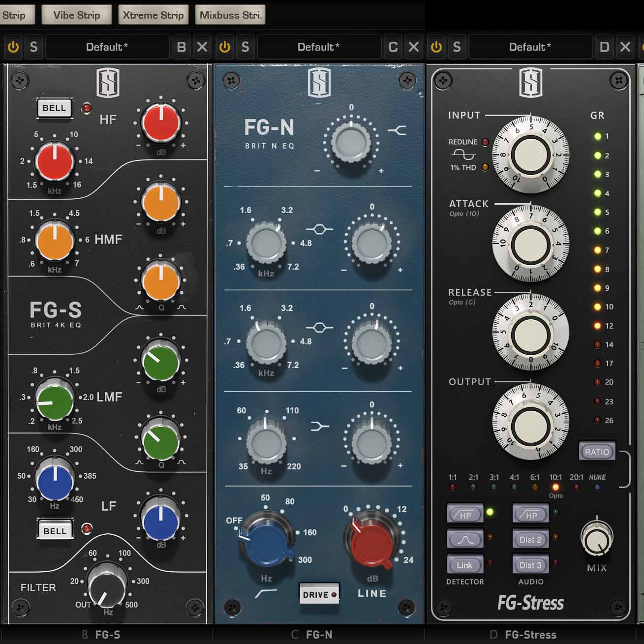Click the FG-N low shelf Hz frequency knob

(266, 443)
